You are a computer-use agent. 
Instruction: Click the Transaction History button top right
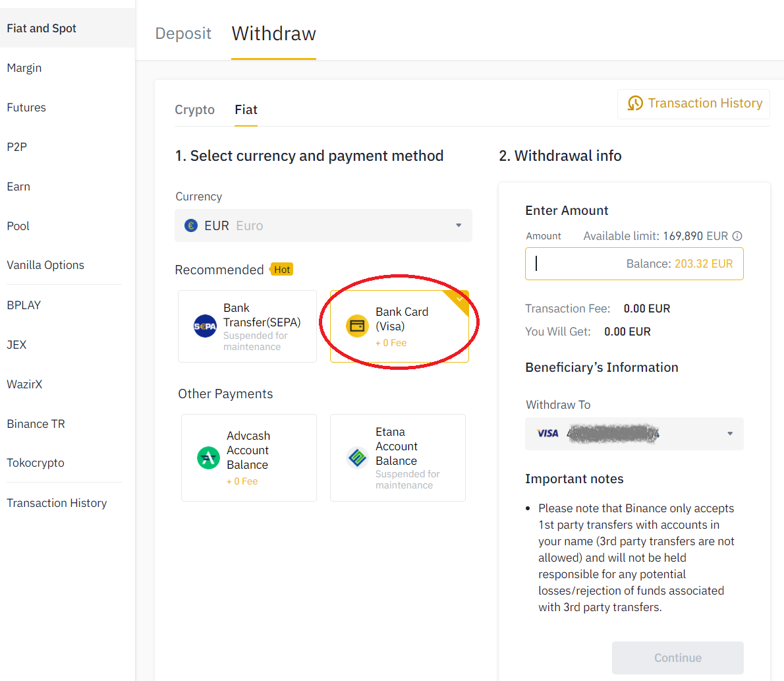[x=694, y=104]
